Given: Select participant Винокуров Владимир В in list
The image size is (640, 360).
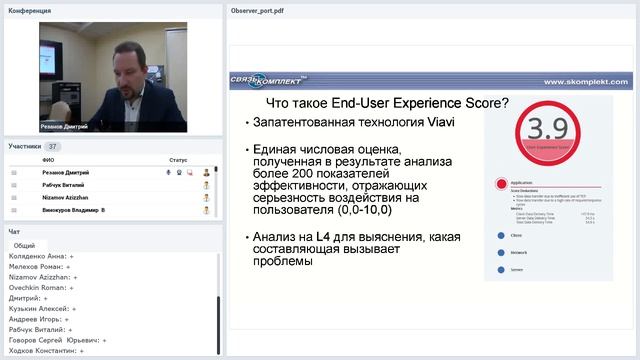Looking at the screenshot, I should pyautogui.click(x=73, y=210).
